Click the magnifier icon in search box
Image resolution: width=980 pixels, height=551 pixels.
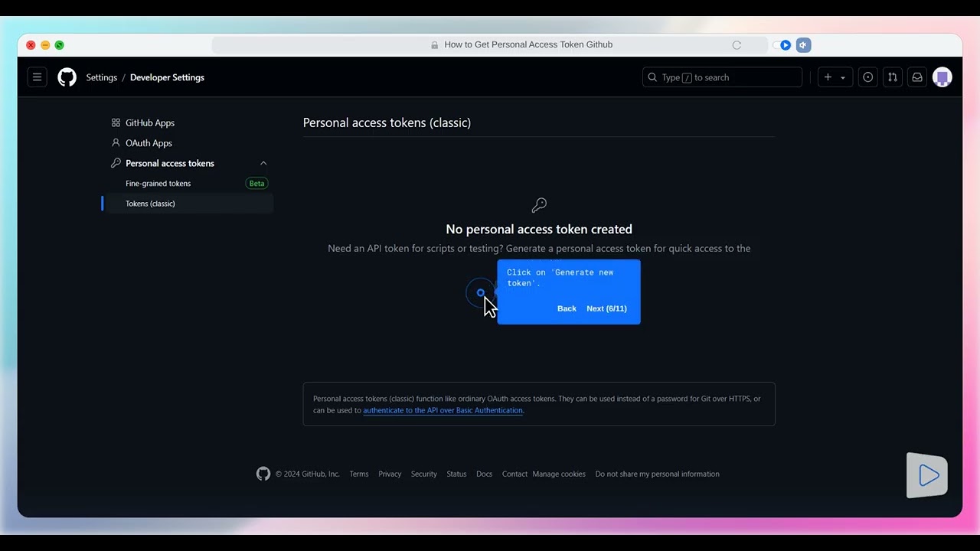[x=652, y=77]
